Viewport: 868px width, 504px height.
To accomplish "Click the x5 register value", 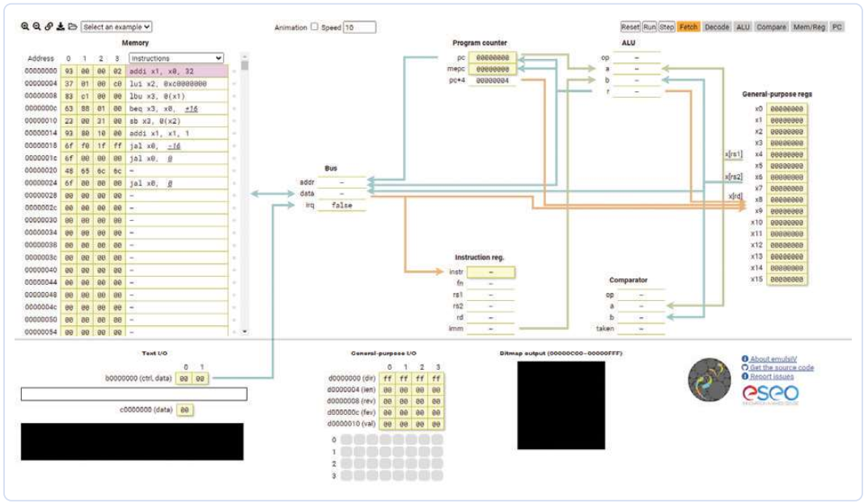I will coord(786,166).
